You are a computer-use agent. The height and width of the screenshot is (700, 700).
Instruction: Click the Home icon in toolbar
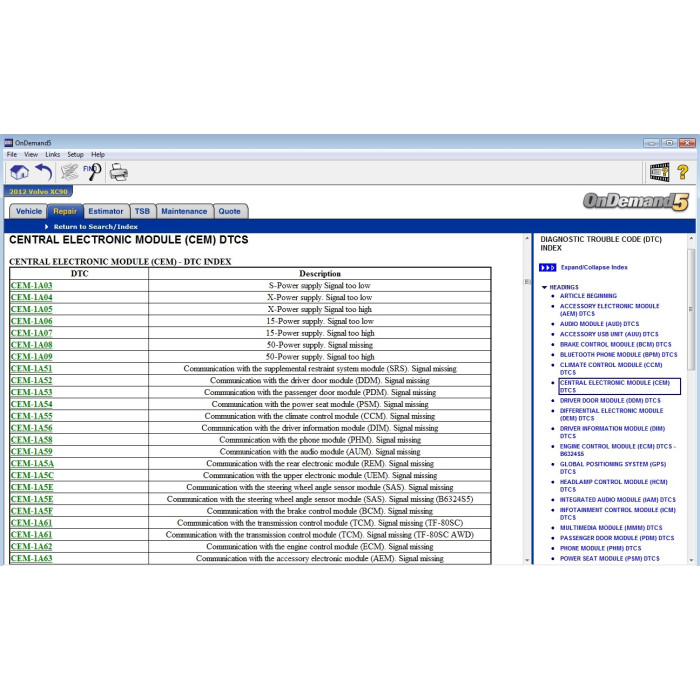(19, 172)
